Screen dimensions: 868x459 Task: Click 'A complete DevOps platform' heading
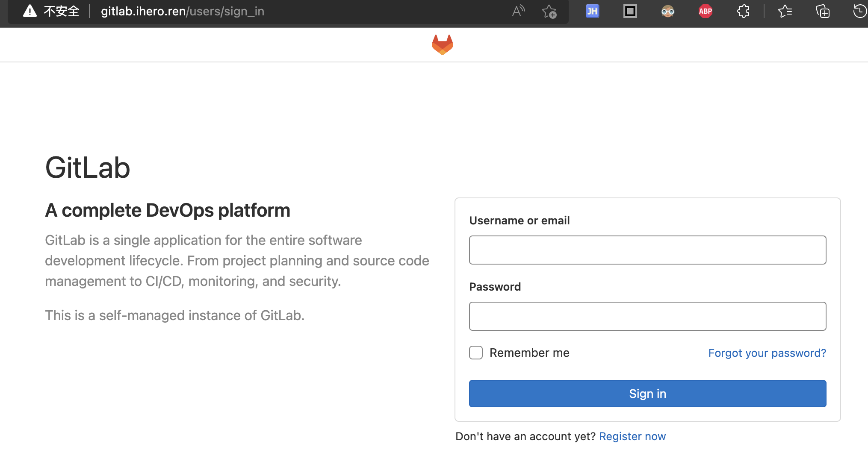click(168, 210)
